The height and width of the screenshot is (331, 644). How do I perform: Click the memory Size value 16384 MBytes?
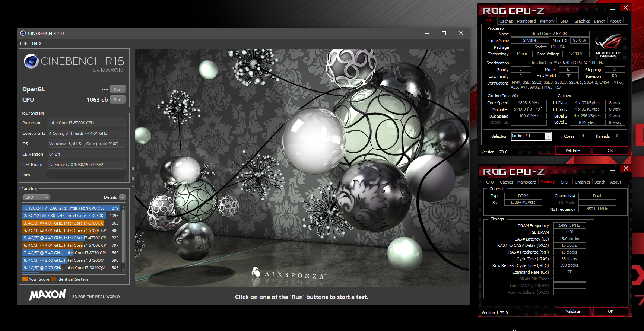pyautogui.click(x=523, y=203)
